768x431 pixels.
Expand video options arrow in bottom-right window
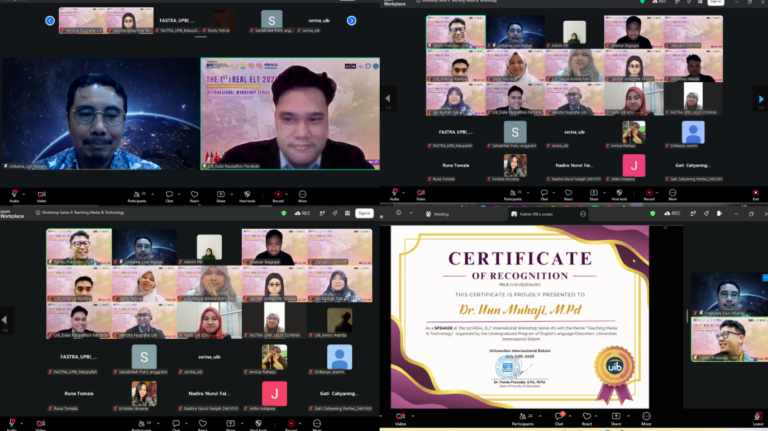pos(412,416)
